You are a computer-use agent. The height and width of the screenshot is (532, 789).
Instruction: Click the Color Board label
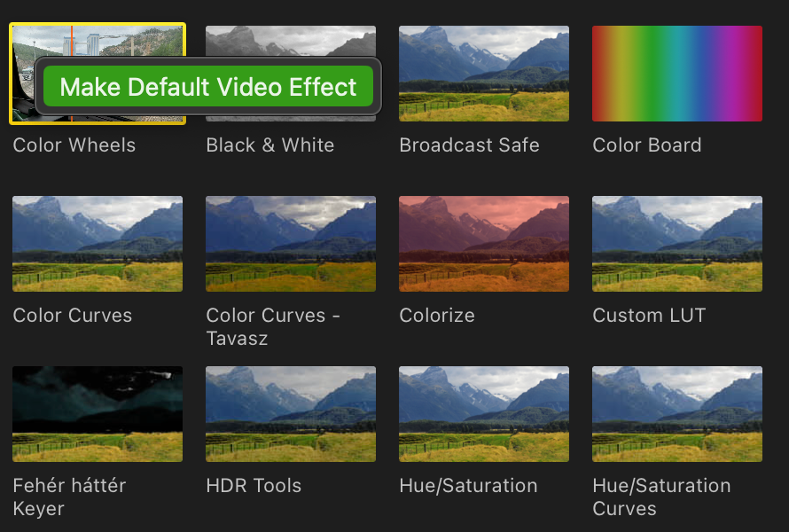click(x=646, y=145)
